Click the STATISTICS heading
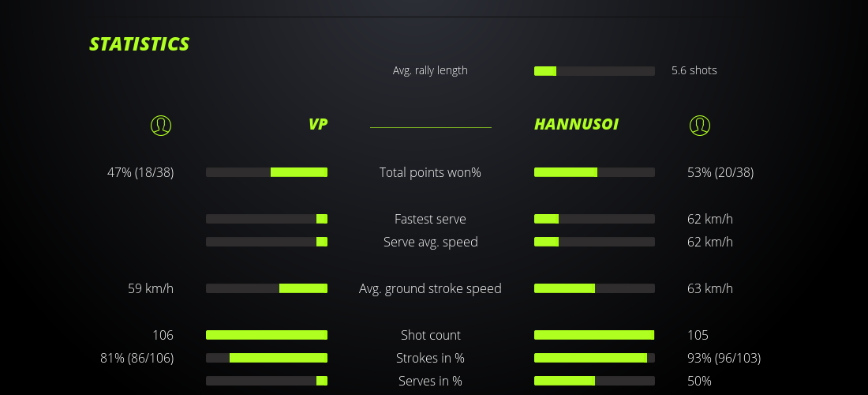 (140, 44)
